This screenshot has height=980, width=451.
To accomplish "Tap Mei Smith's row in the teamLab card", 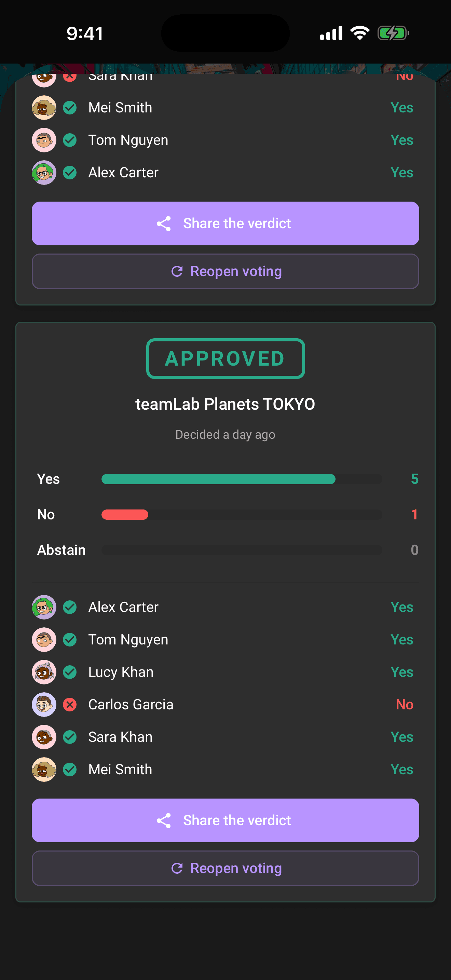I will pyautogui.click(x=225, y=769).
